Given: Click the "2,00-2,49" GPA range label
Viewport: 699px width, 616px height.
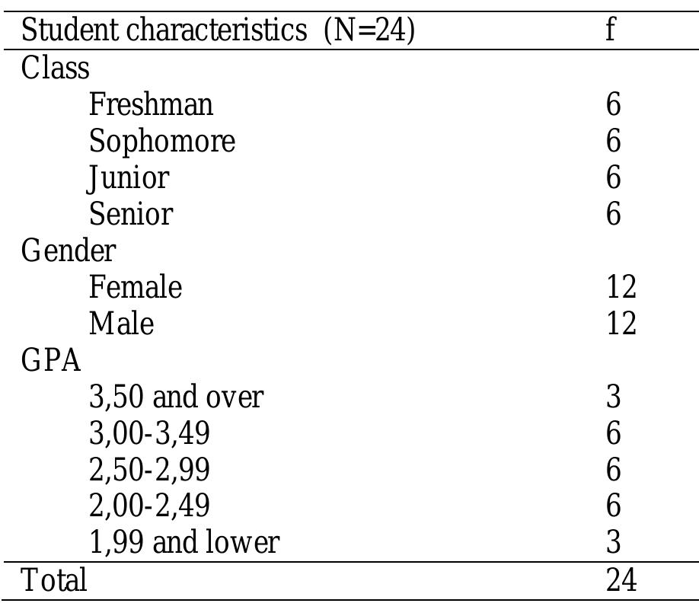Looking at the screenshot, I should pyautogui.click(x=149, y=506).
